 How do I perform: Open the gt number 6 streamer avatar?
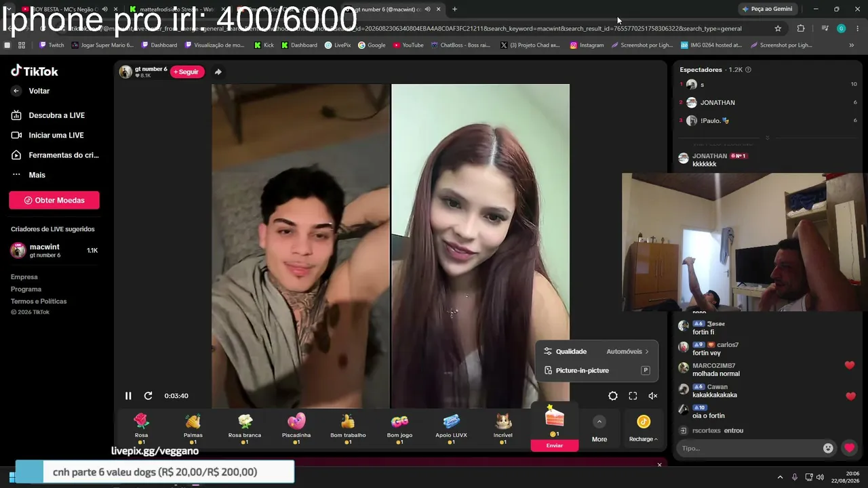[125, 72]
